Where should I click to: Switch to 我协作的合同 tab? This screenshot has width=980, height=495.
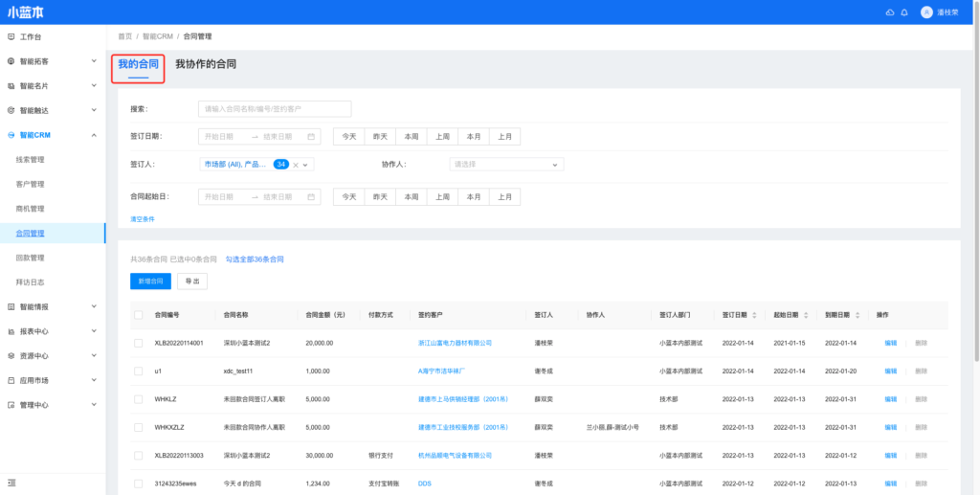[x=206, y=64]
